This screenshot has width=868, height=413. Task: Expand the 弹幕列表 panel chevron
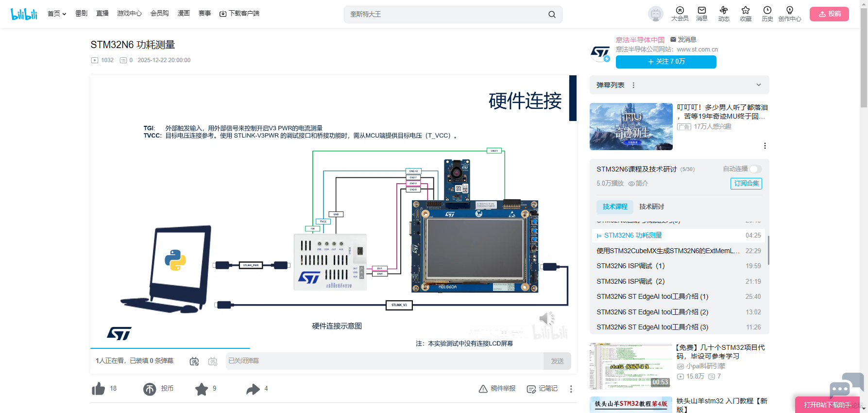[759, 85]
